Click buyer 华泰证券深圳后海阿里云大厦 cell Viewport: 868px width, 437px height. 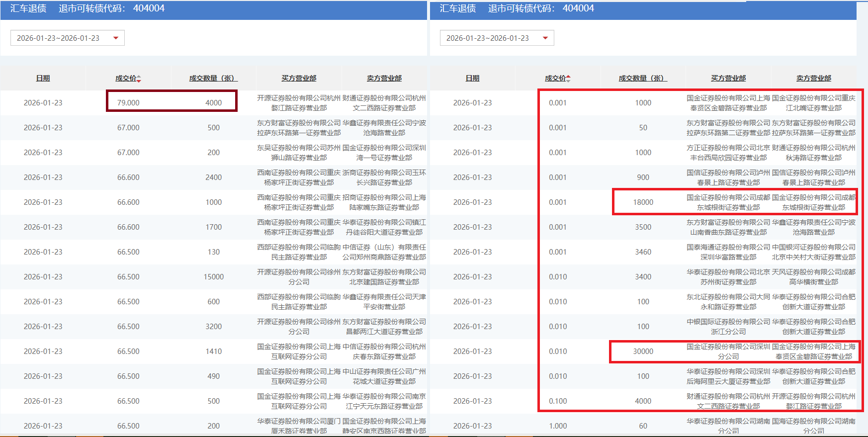tap(728, 376)
